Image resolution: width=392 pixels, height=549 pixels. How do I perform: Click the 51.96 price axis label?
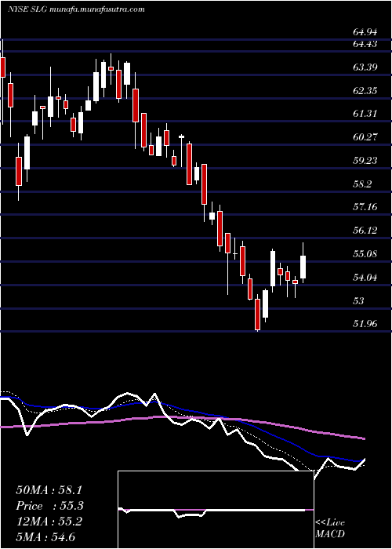[365, 324]
